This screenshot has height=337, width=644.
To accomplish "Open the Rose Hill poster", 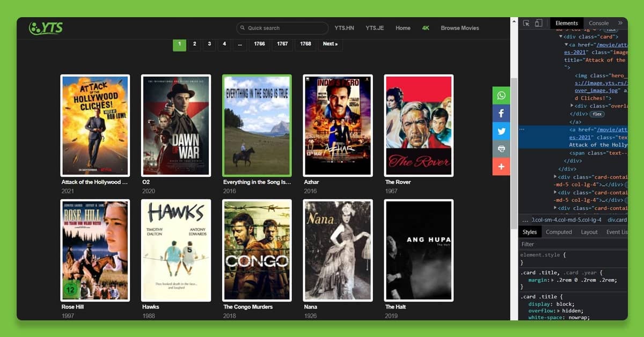I will [95, 251].
